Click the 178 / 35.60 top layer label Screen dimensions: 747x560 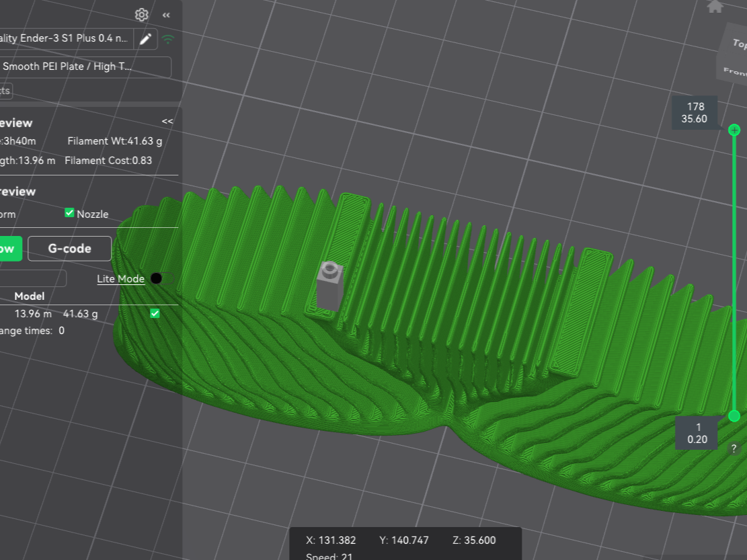click(x=695, y=113)
